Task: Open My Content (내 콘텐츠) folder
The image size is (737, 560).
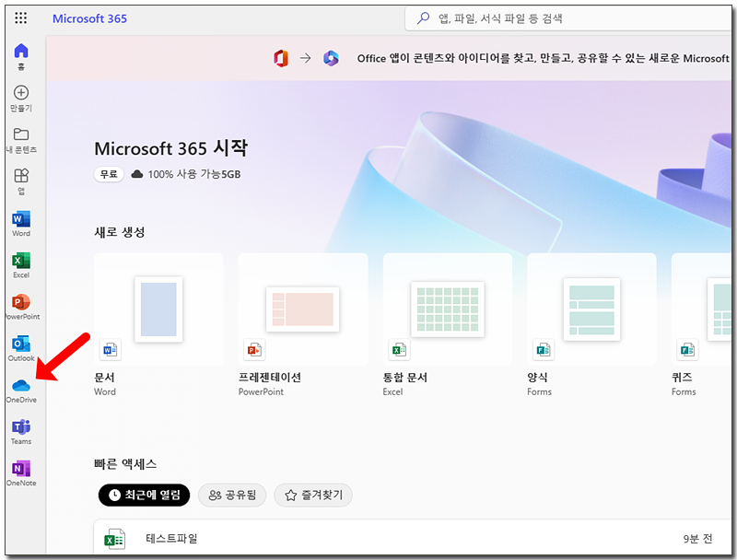Action: [x=21, y=140]
